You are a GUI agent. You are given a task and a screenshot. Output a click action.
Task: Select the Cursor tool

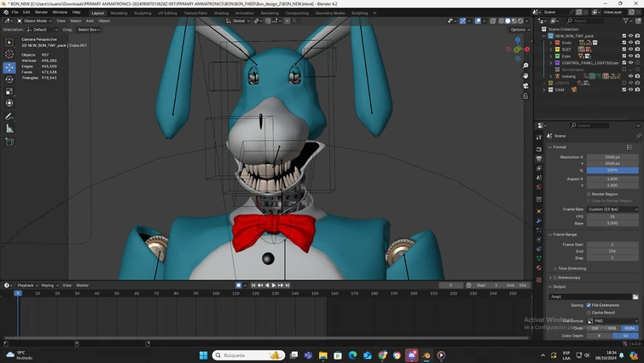9,55
